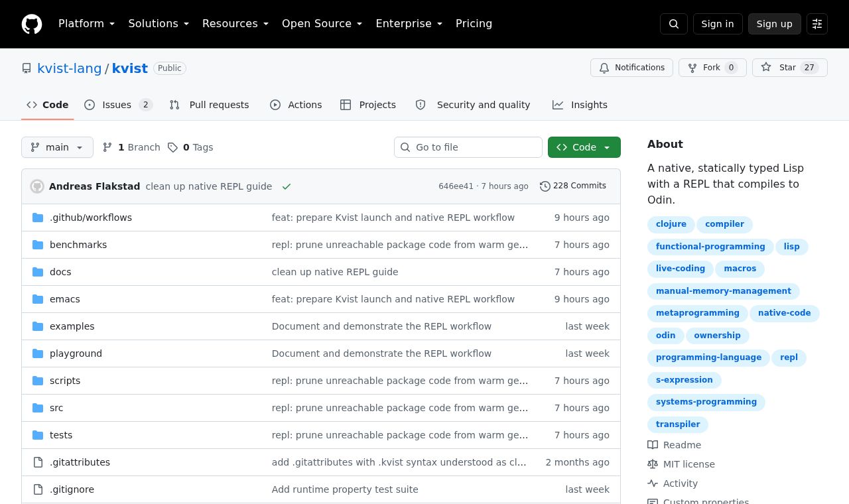
Task: Click the .gitattributes file icon
Action: coord(38,462)
